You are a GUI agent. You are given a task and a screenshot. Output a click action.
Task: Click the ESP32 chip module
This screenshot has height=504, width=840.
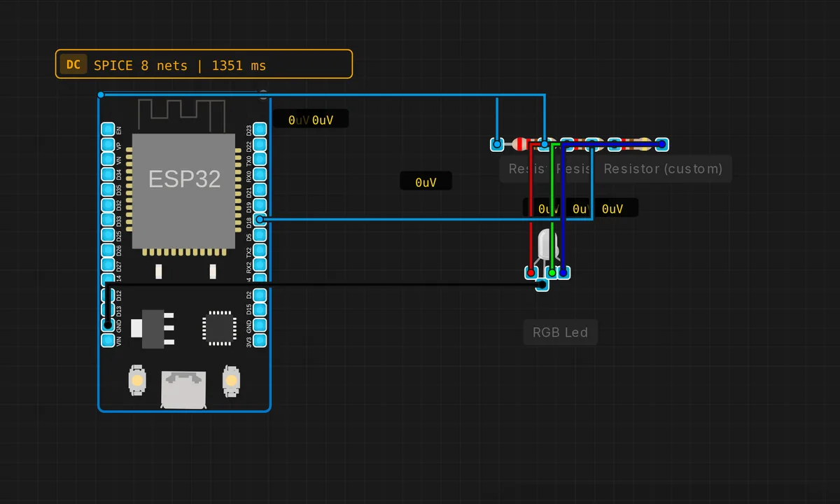pyautogui.click(x=183, y=192)
